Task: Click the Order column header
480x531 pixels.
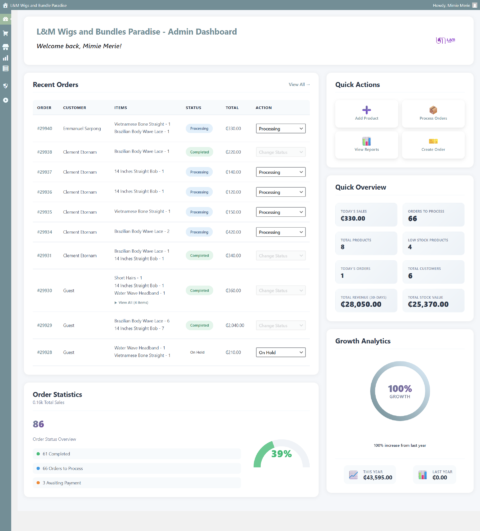Action: point(44,107)
